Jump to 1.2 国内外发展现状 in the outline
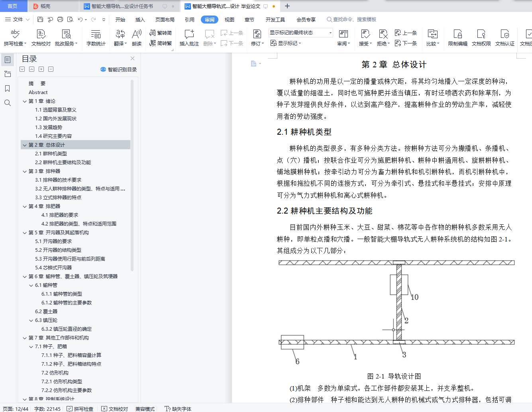 point(56,119)
